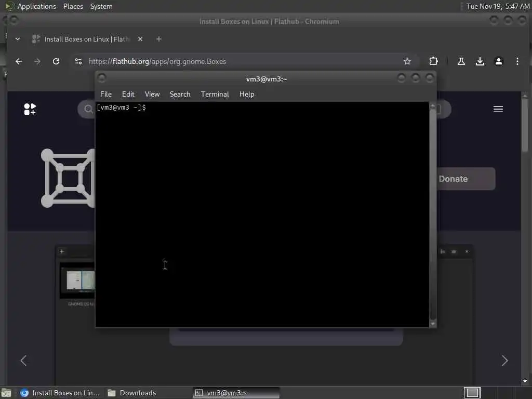Click the GNOME Boxes app logo
Viewport: 532px width, 399px height.
point(68,179)
